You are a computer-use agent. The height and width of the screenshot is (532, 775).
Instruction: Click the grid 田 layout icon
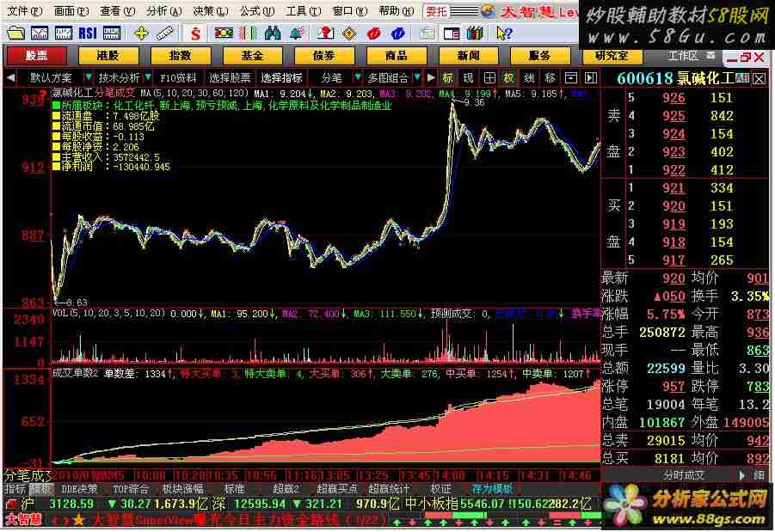coord(489,77)
